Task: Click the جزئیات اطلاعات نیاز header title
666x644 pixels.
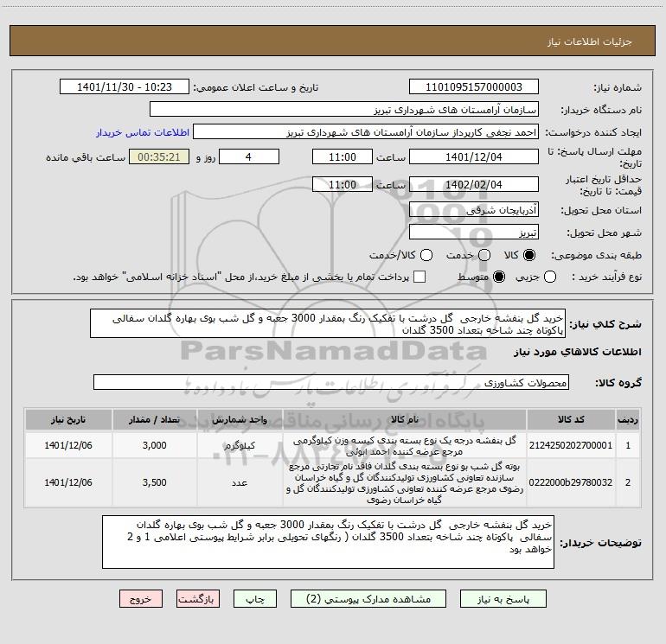Action: point(590,41)
